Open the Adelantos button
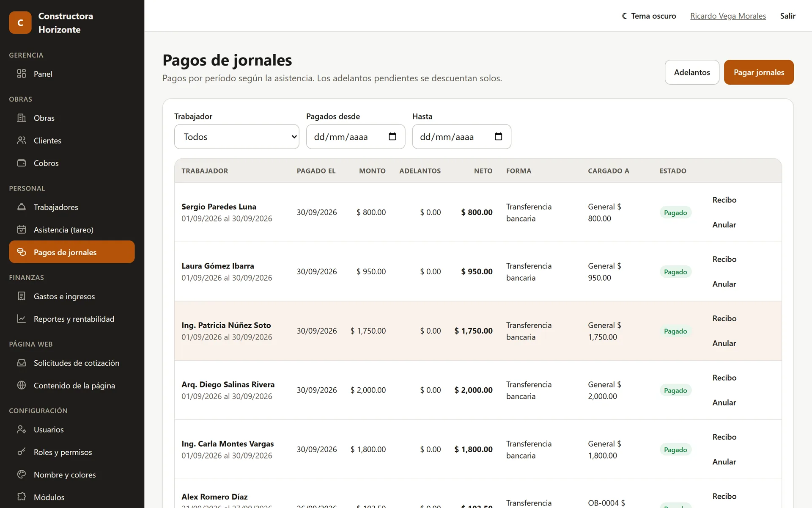 (x=692, y=72)
